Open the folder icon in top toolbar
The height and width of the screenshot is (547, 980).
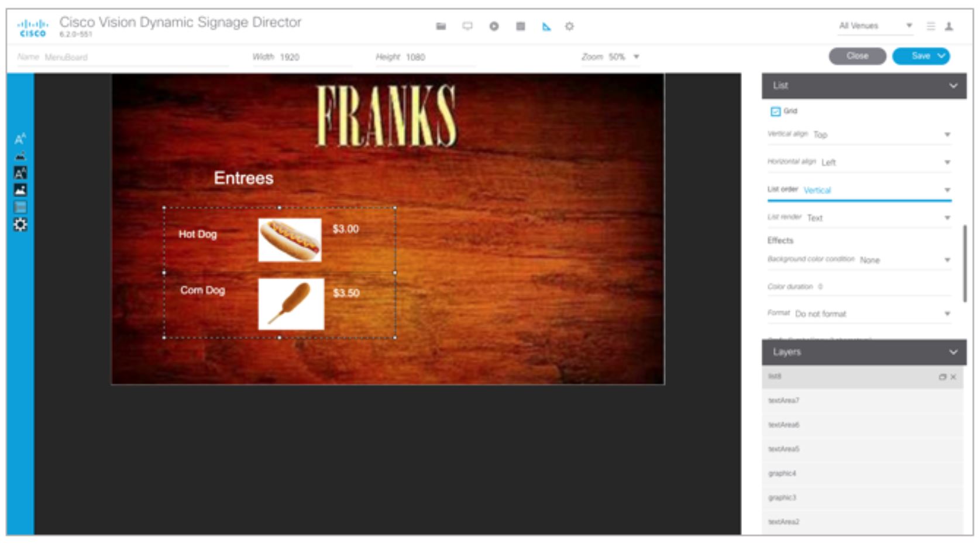441,26
